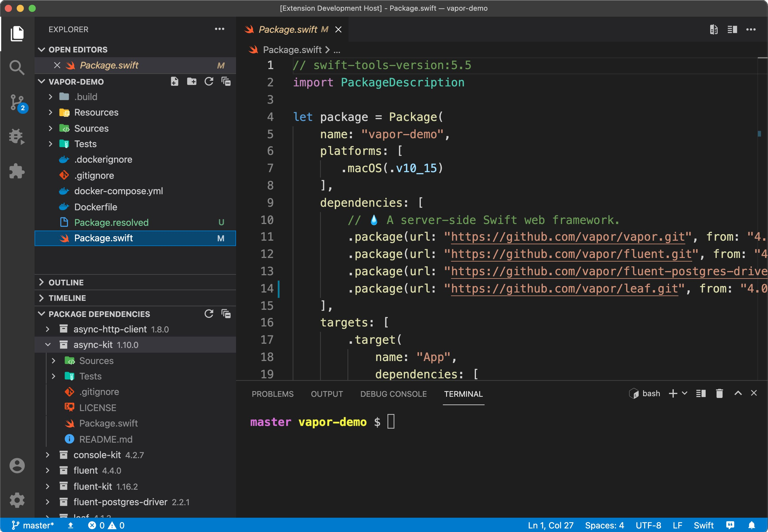The height and width of the screenshot is (532, 768).
Task: Select the Terminal tab
Action: [463, 394]
